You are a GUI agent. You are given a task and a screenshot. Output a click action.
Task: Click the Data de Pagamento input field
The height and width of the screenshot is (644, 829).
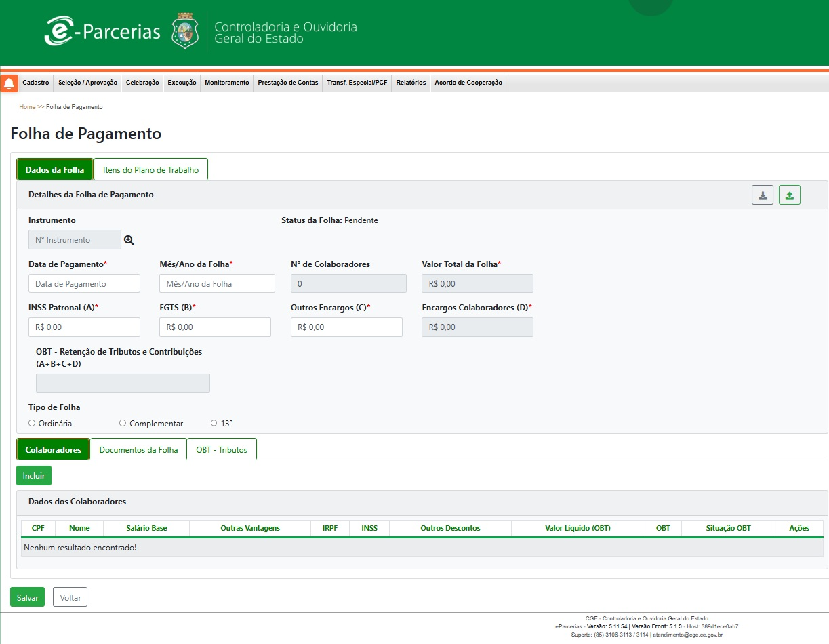[x=84, y=283]
